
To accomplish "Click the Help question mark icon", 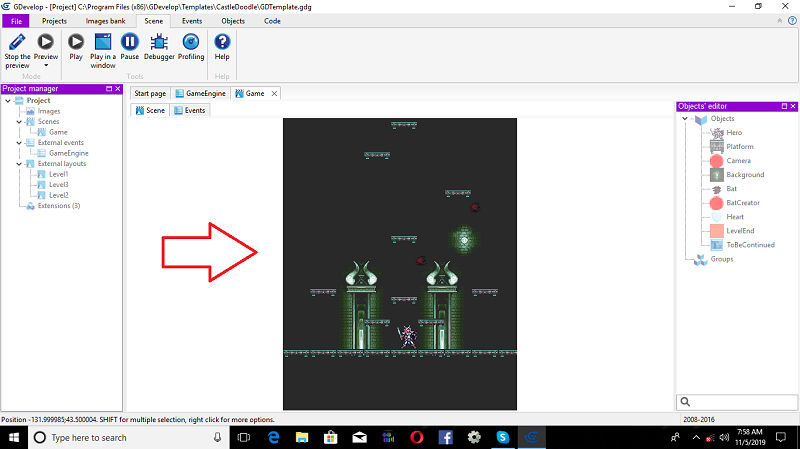I will pos(222,42).
